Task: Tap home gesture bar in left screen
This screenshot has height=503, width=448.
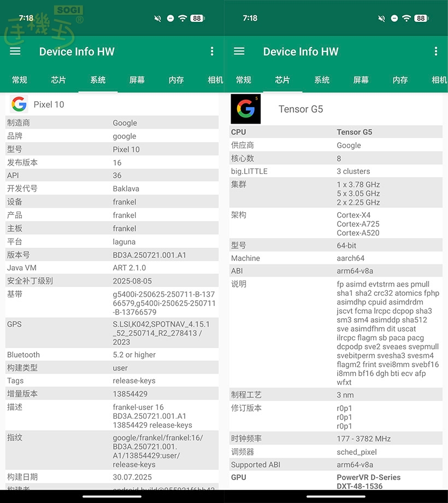Action: 112,496
